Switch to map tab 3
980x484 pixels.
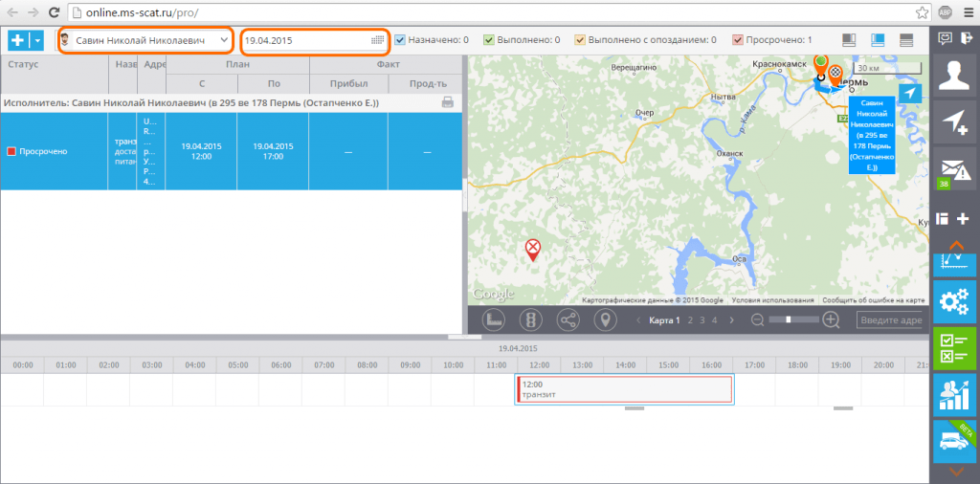702,320
